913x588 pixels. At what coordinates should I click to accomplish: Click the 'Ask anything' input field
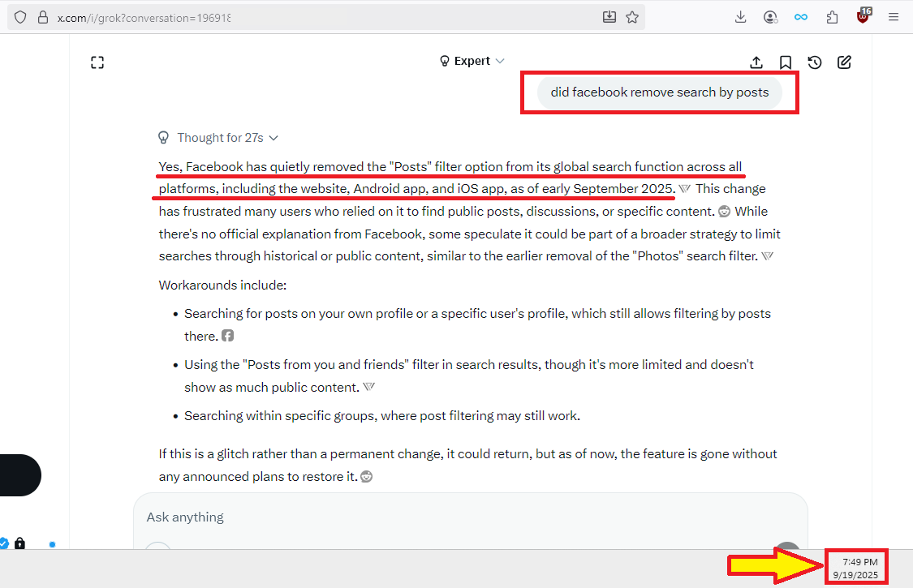471,517
